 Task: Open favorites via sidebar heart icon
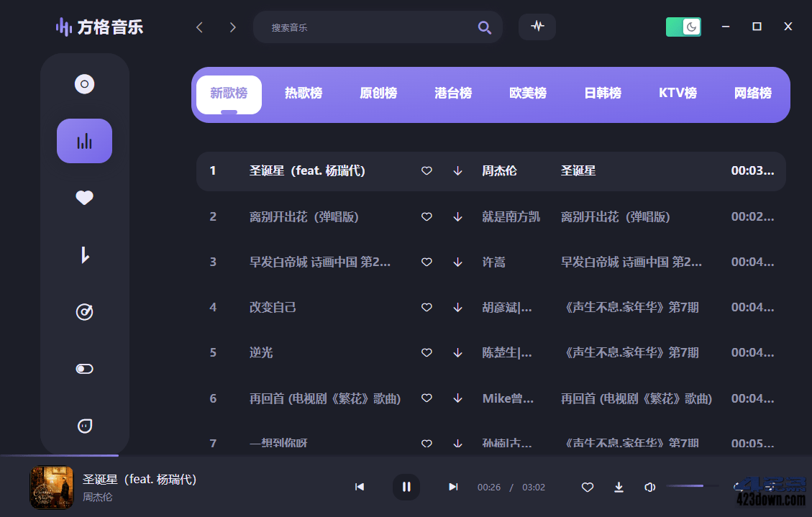click(x=84, y=196)
